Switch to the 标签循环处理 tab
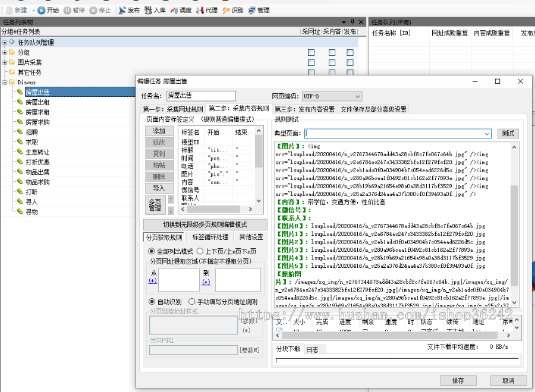Screen dimensions: 535x392 210,237
